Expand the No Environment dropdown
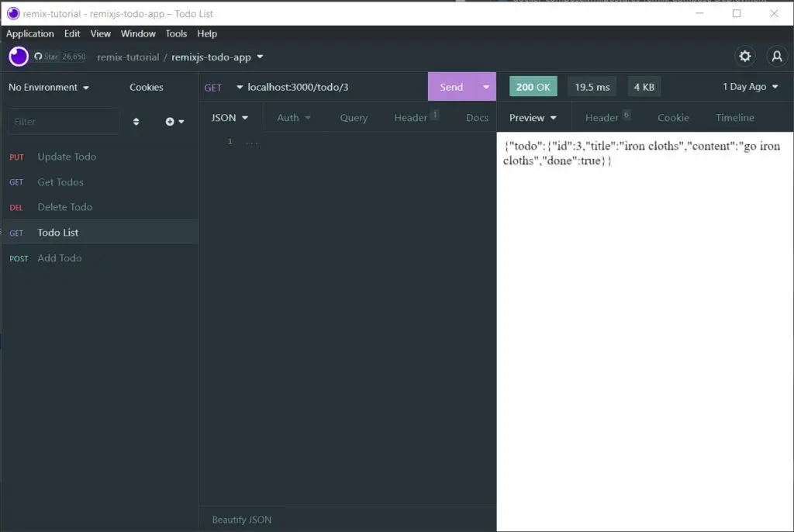 click(x=48, y=87)
